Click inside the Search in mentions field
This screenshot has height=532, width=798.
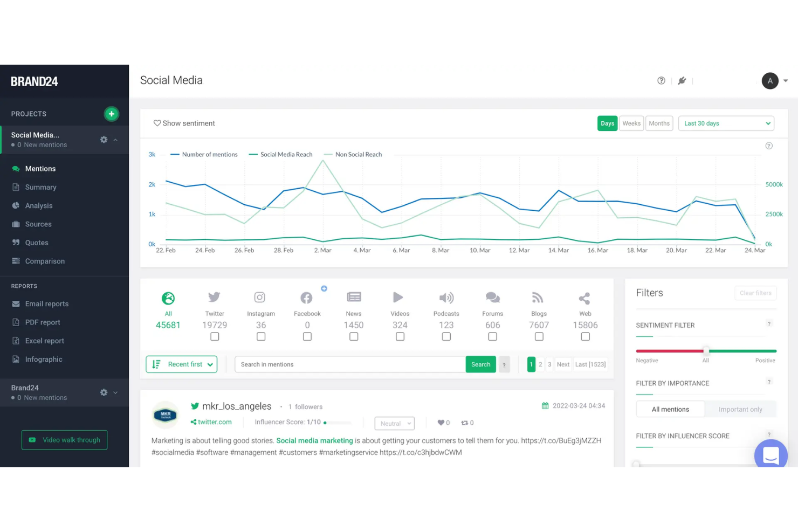(349, 364)
